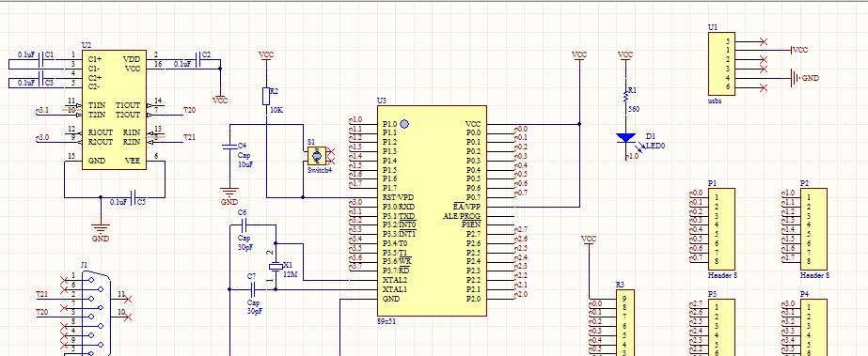
Task: Select the P1 Header 8 component
Action: coord(721,227)
